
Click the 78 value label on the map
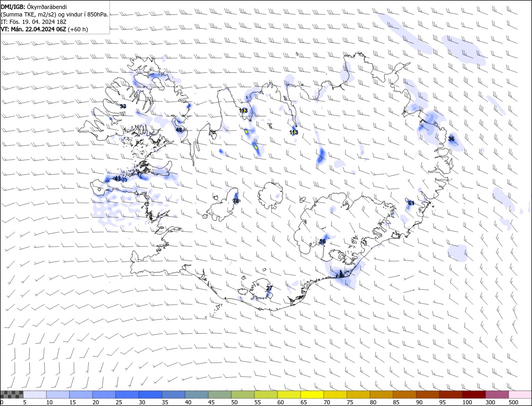(x=236, y=201)
